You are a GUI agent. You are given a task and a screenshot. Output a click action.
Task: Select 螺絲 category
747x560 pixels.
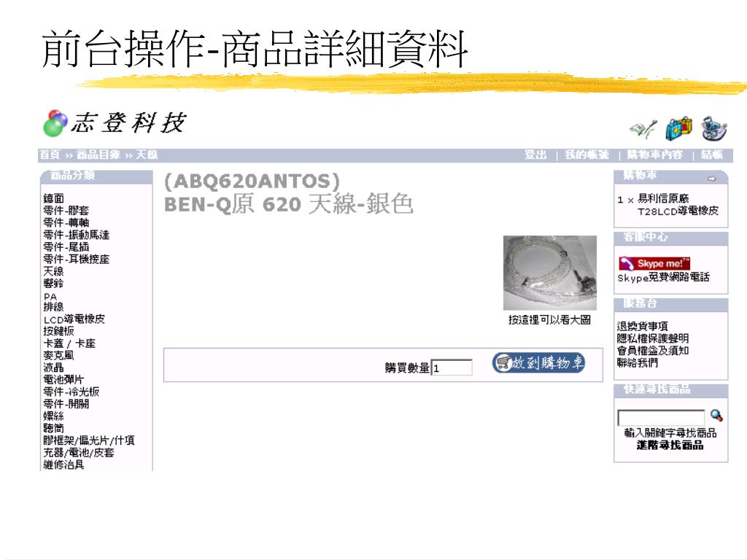53,416
